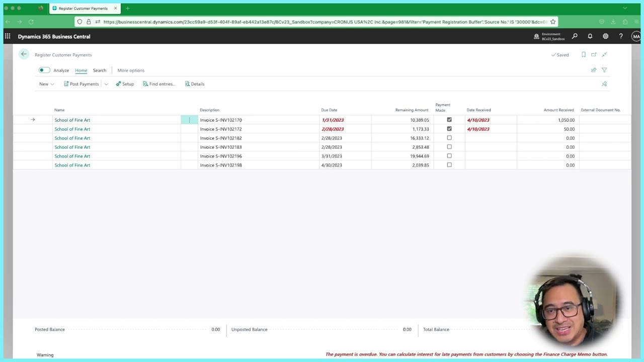Click Post Payments
The image size is (644, 362).
point(81,84)
